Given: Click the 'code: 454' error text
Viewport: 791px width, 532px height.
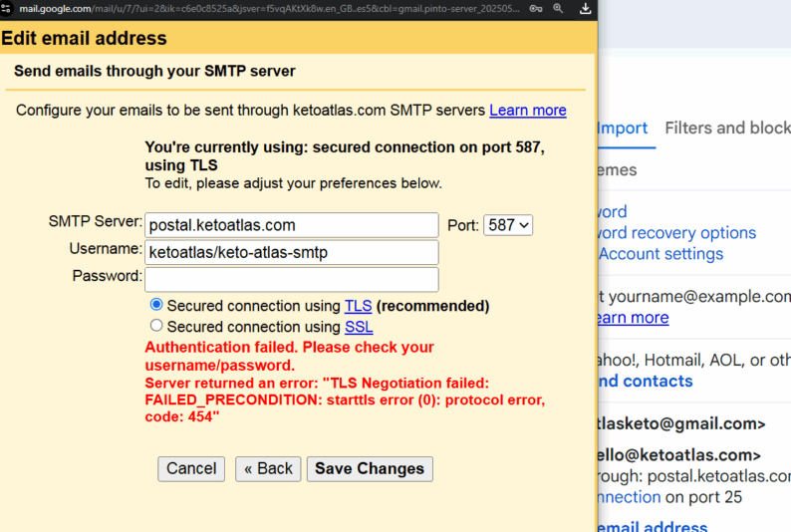Looking at the screenshot, I should [x=182, y=416].
